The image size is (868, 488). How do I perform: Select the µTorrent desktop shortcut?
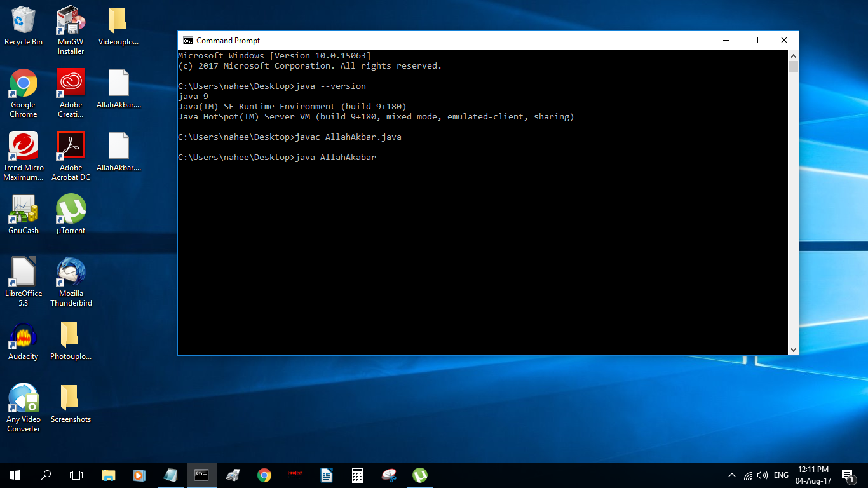point(71,215)
